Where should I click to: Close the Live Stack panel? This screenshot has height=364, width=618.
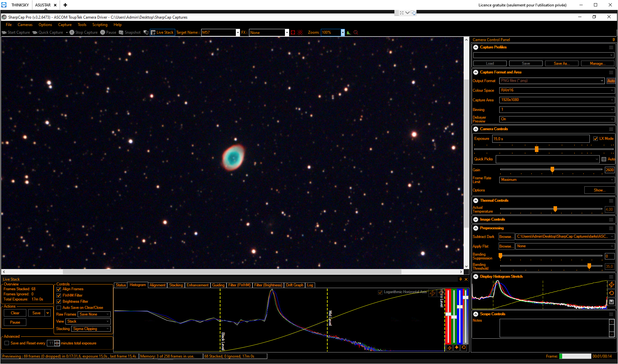[466, 279]
